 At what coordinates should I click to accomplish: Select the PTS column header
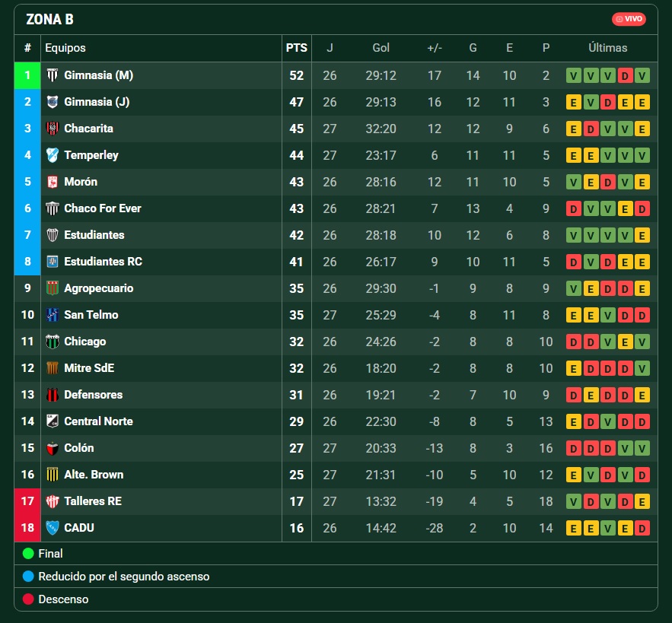297,48
